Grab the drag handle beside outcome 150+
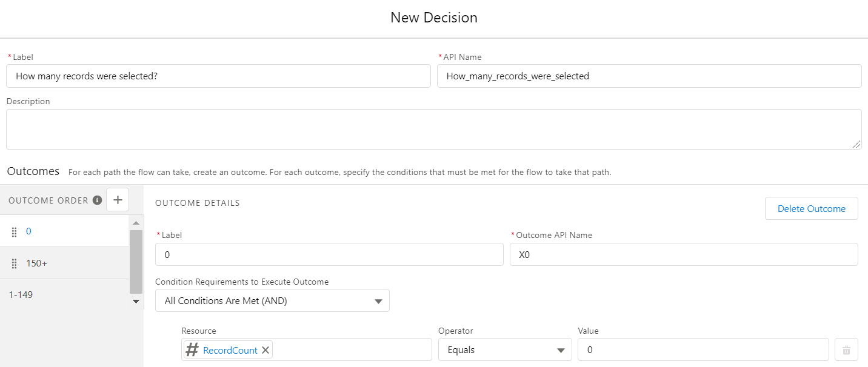Image resolution: width=868 pixels, height=367 pixels. coord(13,263)
